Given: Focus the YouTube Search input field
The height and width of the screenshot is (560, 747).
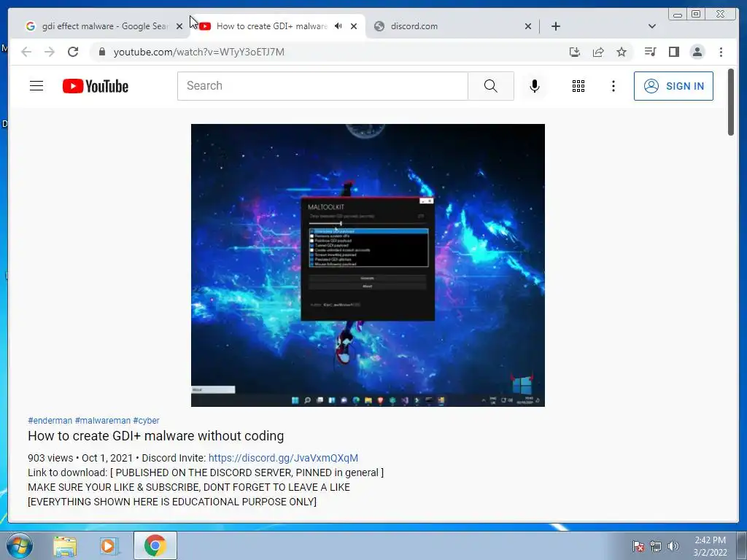Looking at the screenshot, I should 322,86.
